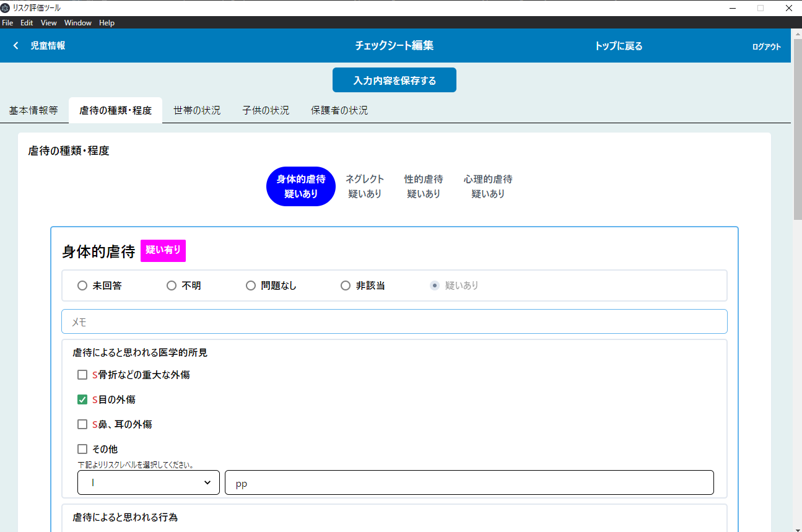Select the 疑いあり radio button

435,286
